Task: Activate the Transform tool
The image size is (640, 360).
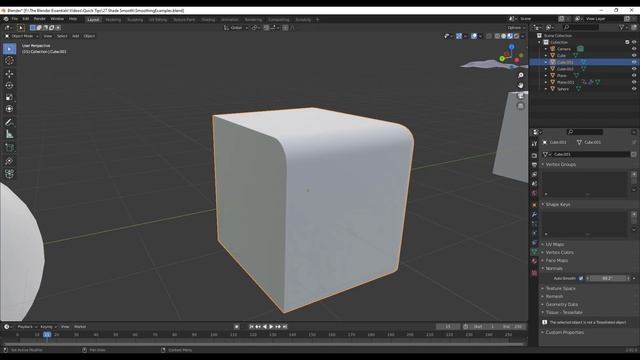Action: [9, 109]
